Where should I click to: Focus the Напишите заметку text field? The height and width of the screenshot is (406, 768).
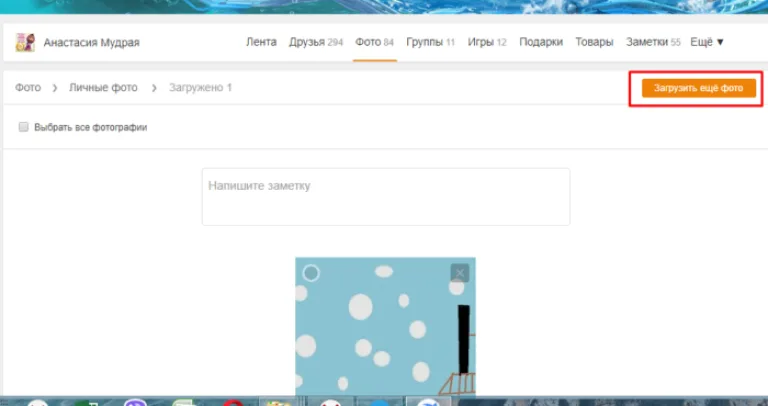(386, 197)
